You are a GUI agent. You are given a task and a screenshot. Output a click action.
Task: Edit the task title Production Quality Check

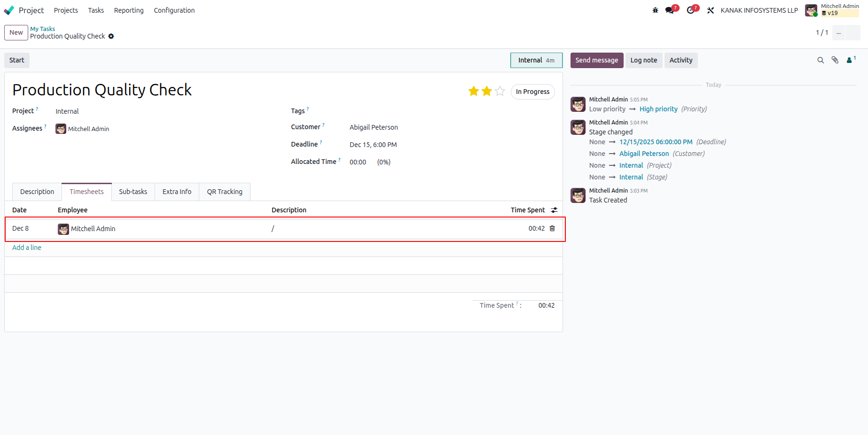click(x=102, y=90)
